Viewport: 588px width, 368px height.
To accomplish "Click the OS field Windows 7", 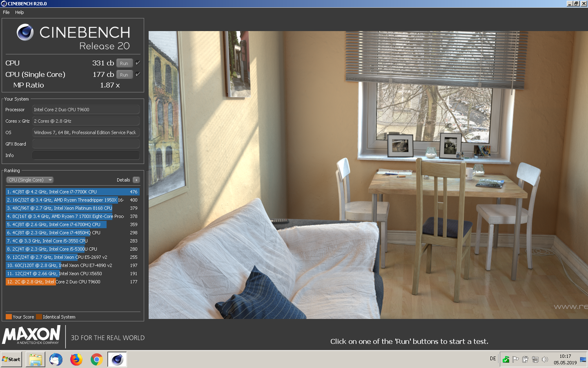I will point(86,132).
